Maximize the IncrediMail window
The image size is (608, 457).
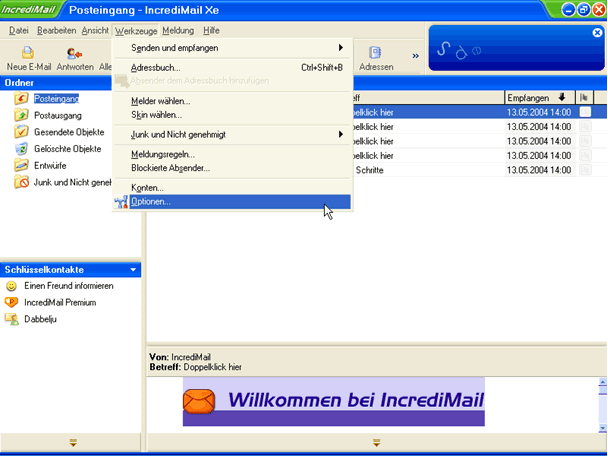pyautogui.click(x=583, y=10)
